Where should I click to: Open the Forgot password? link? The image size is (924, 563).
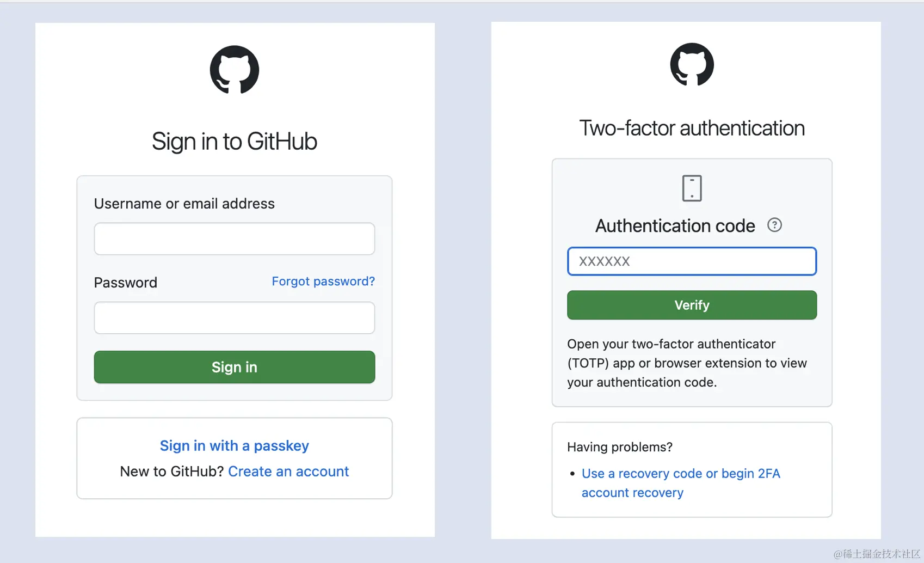pos(323,281)
